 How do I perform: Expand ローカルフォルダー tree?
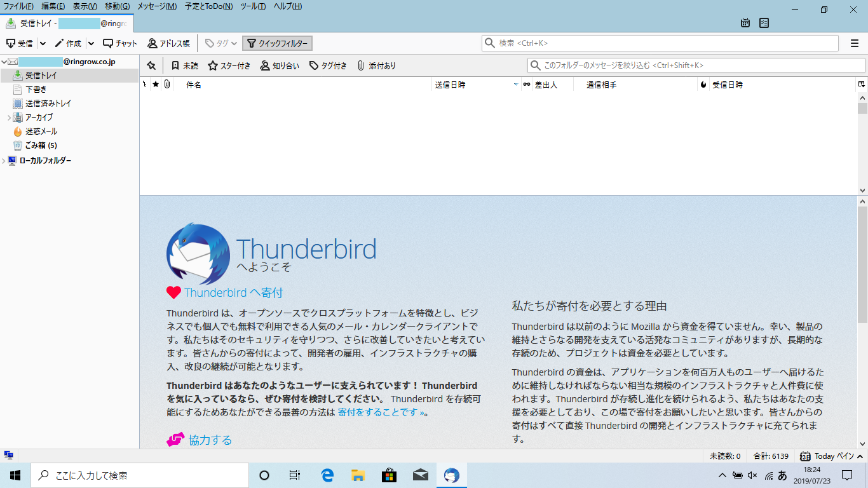tap(4, 161)
